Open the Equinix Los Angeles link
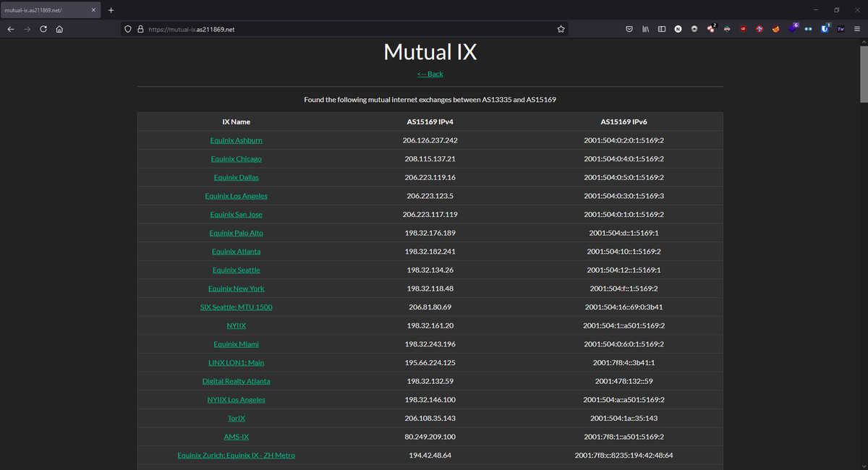Image resolution: width=868 pixels, height=470 pixels. 236,196
